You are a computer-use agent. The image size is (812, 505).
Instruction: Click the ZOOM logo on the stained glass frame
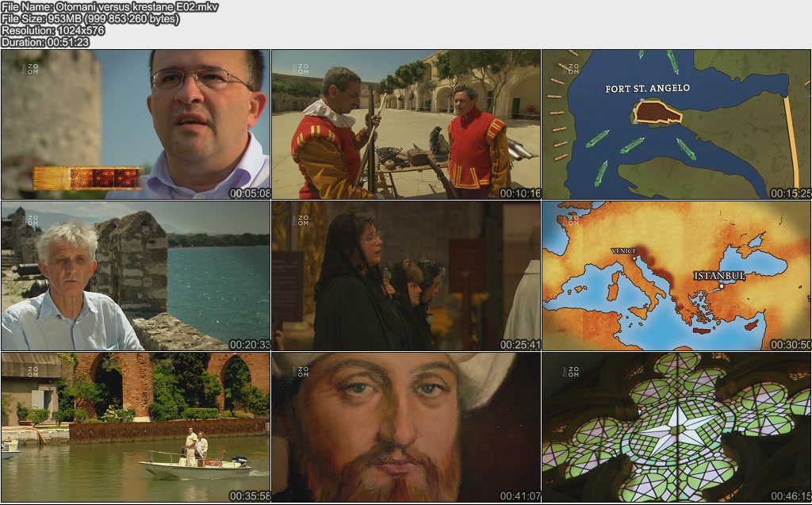(573, 371)
